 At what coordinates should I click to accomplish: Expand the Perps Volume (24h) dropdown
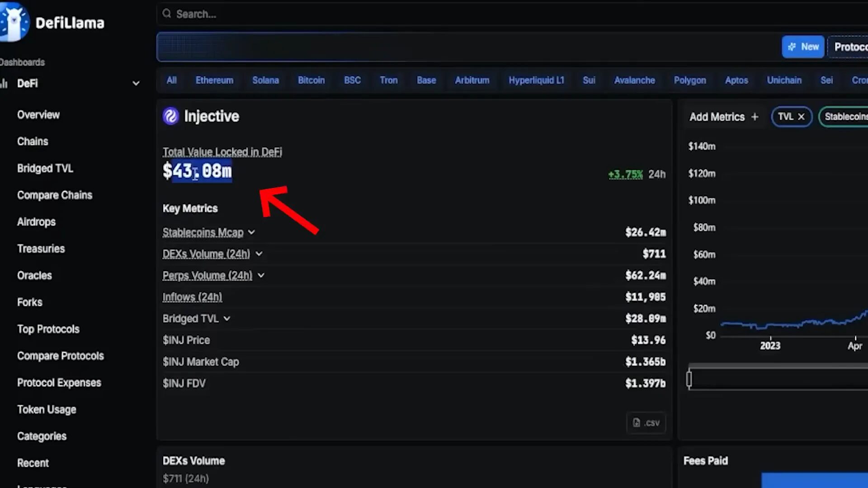(261, 275)
